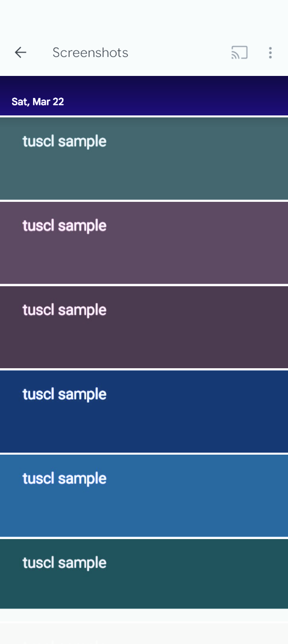Viewport: 288px width, 644px height.
Task: Click 'tuscl sample' text on navy card
Action: pos(64,395)
